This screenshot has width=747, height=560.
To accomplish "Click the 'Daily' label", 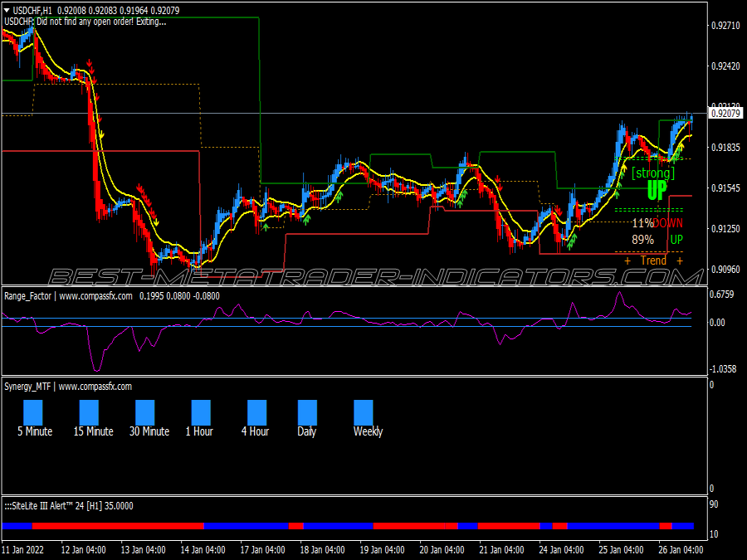I will pos(307,432).
